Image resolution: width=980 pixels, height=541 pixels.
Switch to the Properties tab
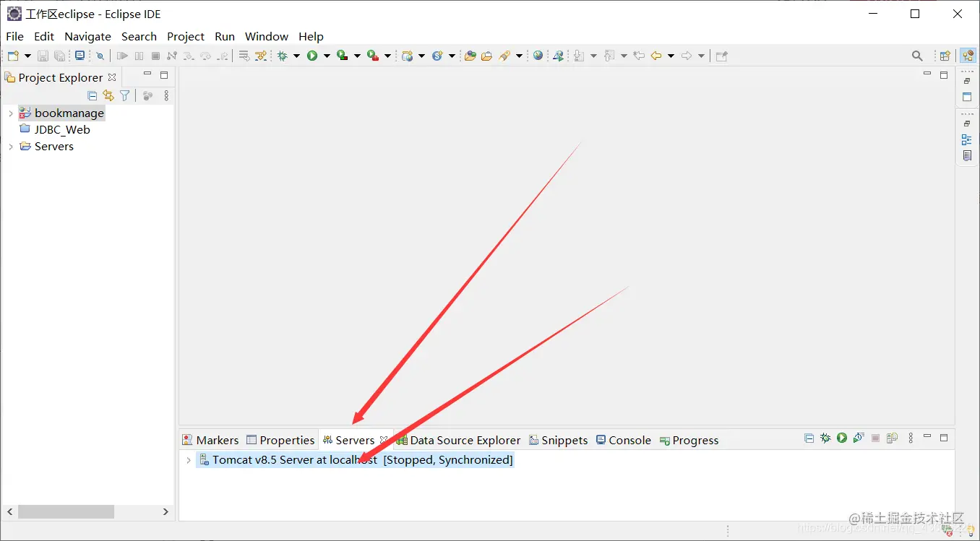(x=280, y=440)
